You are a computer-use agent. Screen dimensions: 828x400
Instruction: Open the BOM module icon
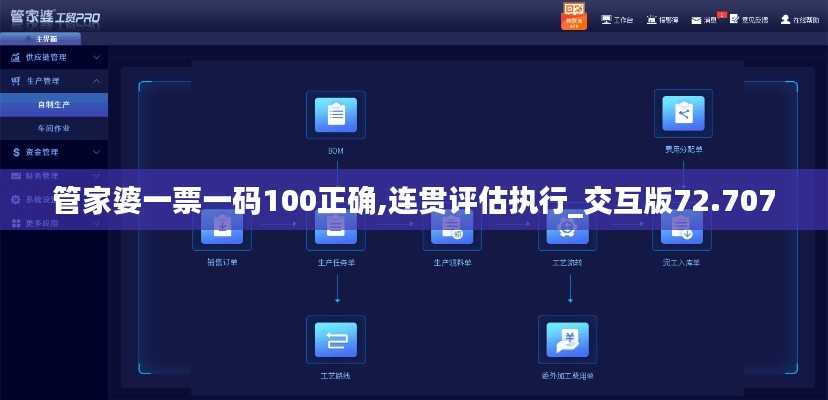(x=336, y=115)
